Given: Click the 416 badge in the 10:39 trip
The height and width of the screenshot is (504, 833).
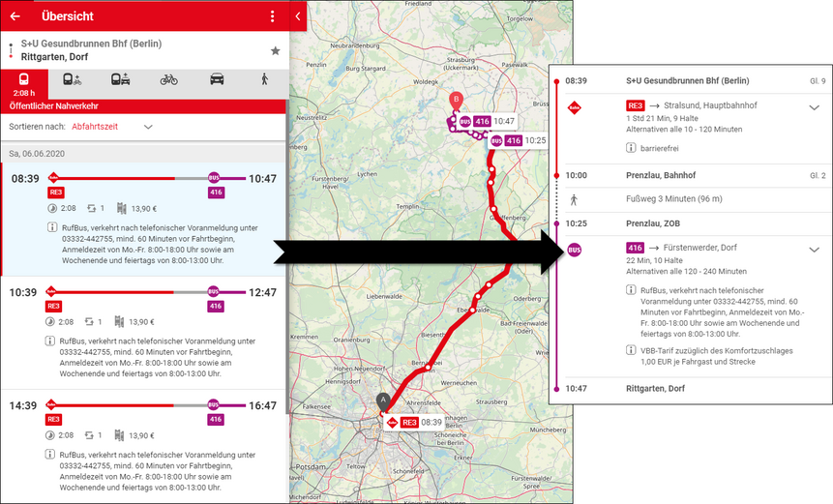Looking at the screenshot, I should (215, 306).
